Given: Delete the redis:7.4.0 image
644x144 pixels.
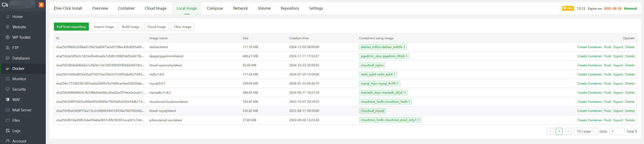Looking at the screenshot, I should (630, 74).
